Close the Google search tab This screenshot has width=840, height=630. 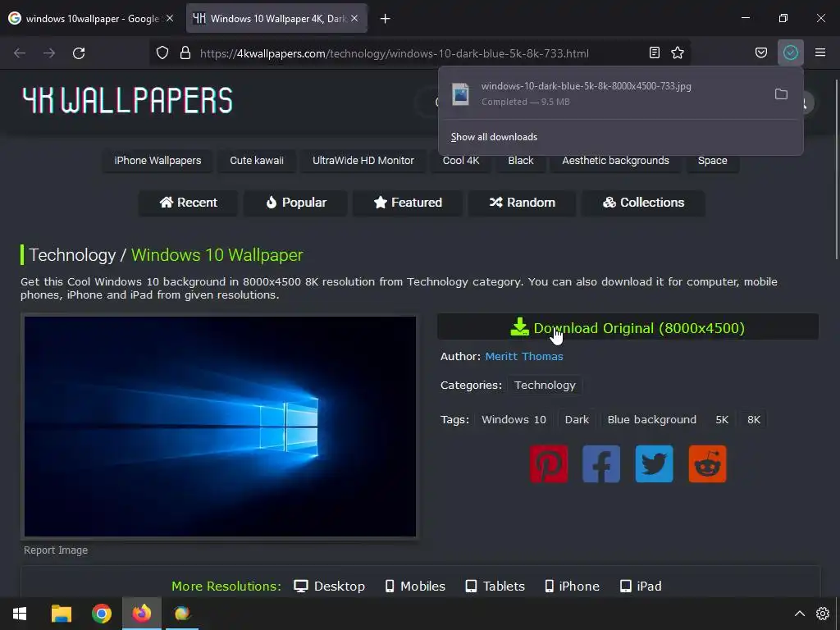(170, 18)
